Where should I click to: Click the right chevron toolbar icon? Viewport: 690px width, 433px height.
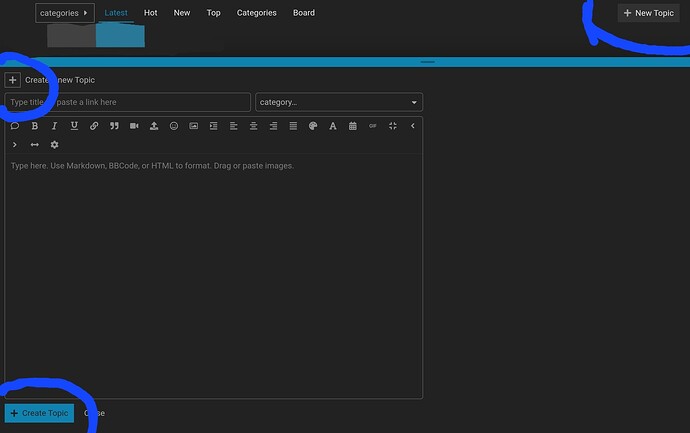(15, 144)
